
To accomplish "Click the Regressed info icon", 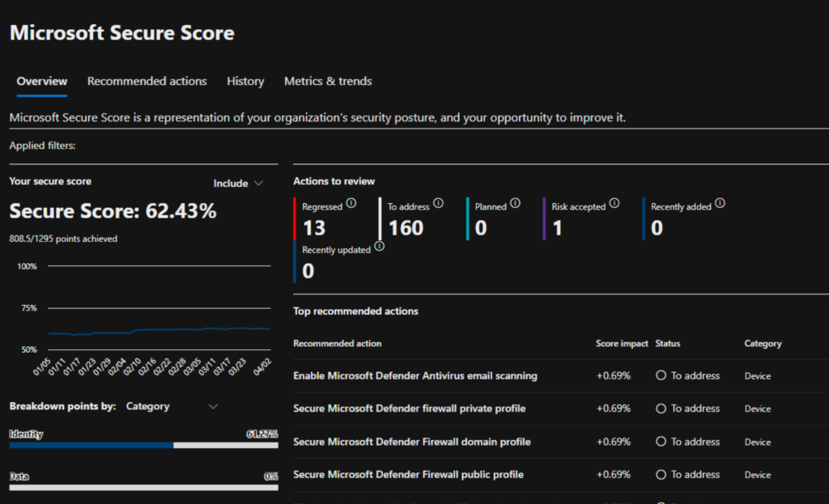I will tap(351, 203).
